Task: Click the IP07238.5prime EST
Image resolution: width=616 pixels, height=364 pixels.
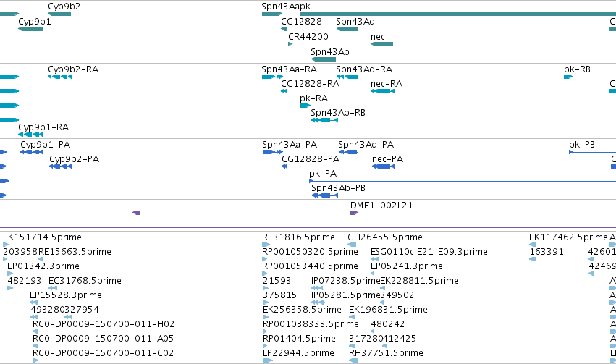Action: click(x=316, y=288)
